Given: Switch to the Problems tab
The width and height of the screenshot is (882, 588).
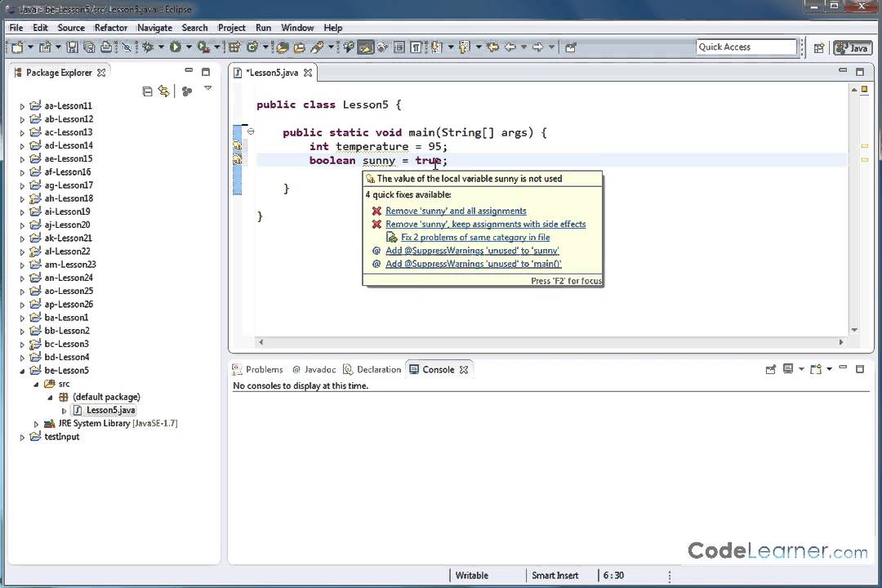Looking at the screenshot, I should click(257, 370).
